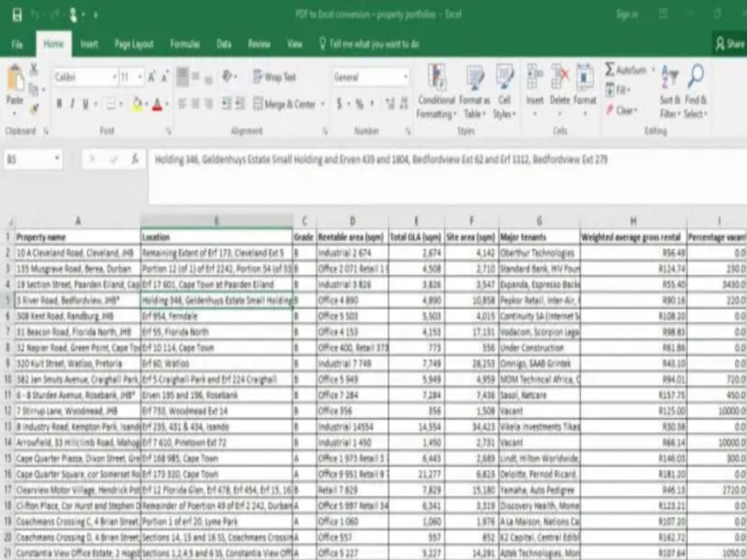The height and width of the screenshot is (560, 747).
Task: Click Decrease Decimal icon
Action: click(404, 104)
